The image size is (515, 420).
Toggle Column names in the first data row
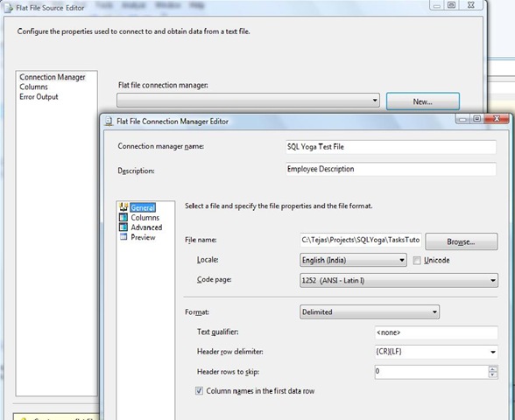click(199, 391)
